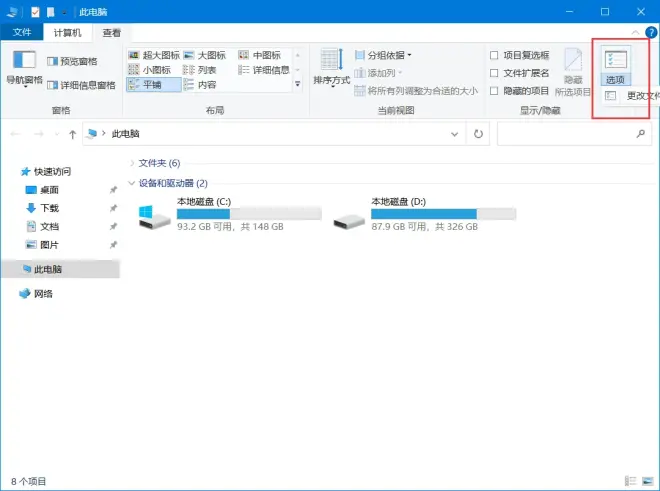Collapse the 设备和驱动器 (2) group

(x=131, y=183)
